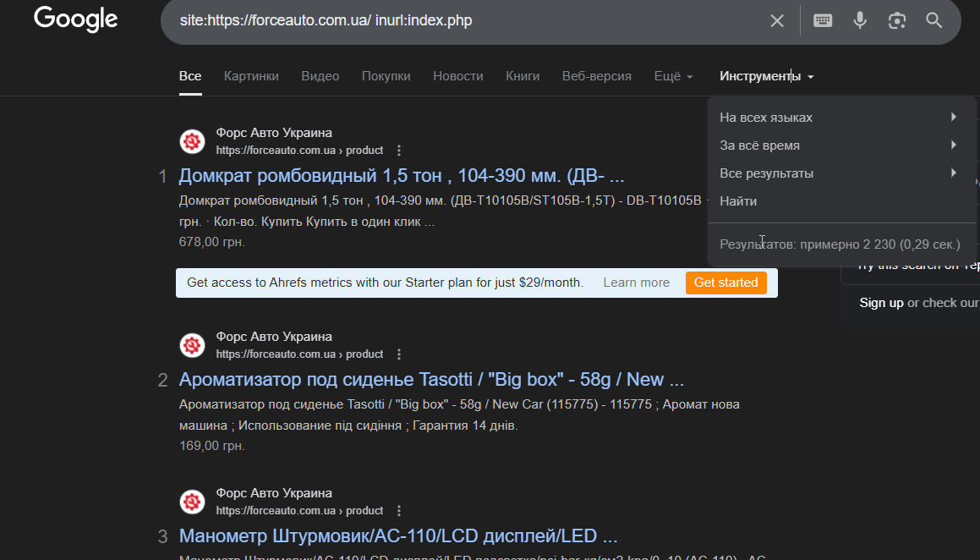Click favicon of the Манометр Штурмовик result
The image size is (980, 560).
(193, 502)
